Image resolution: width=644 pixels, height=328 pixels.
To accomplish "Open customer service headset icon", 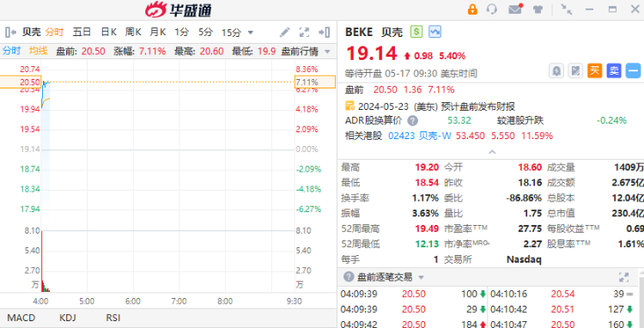I will coord(492,9).
